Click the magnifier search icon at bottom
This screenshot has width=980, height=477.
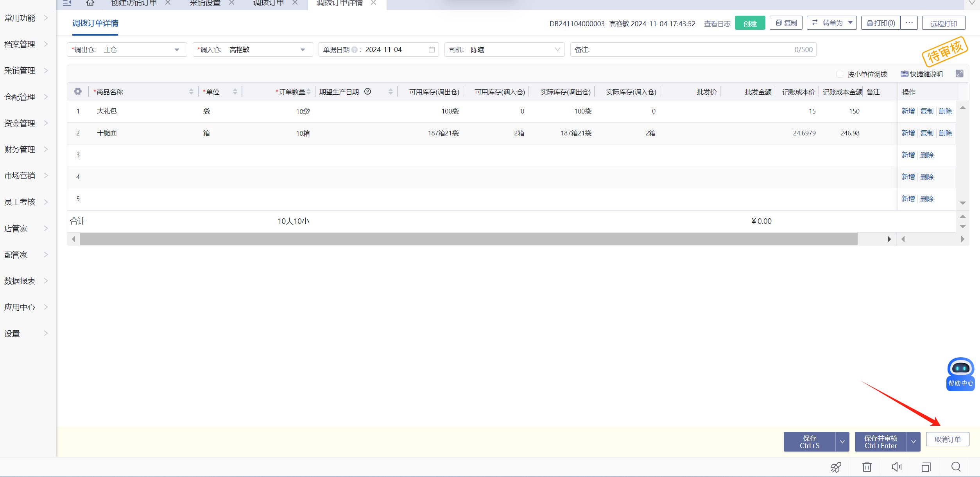pyautogui.click(x=956, y=467)
